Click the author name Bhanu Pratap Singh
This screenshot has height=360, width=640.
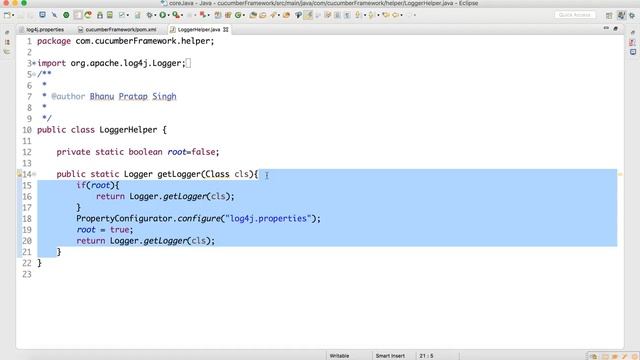tap(133, 97)
